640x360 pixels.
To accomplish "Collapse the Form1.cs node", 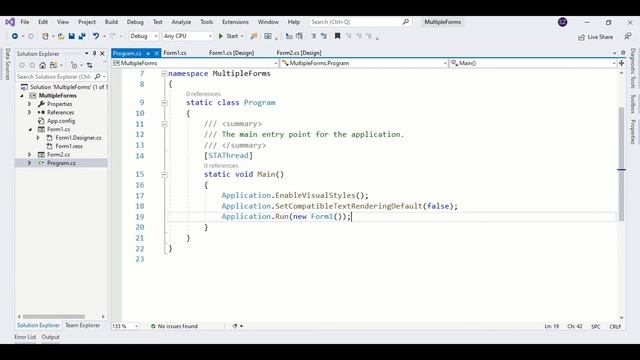I will [30, 129].
